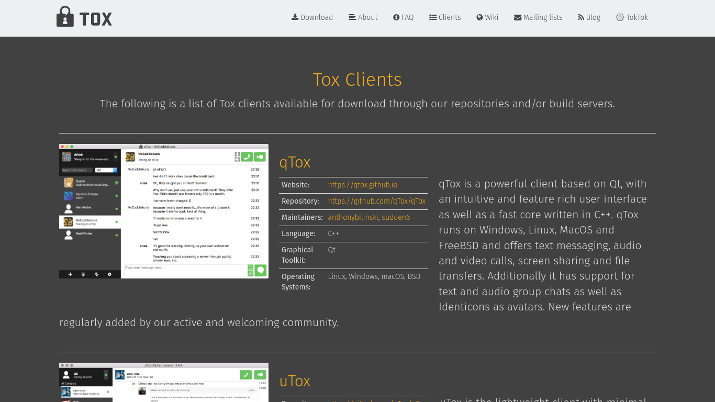Click the Mailing lists envelope icon
This screenshot has height=402, width=715.
(x=518, y=17)
